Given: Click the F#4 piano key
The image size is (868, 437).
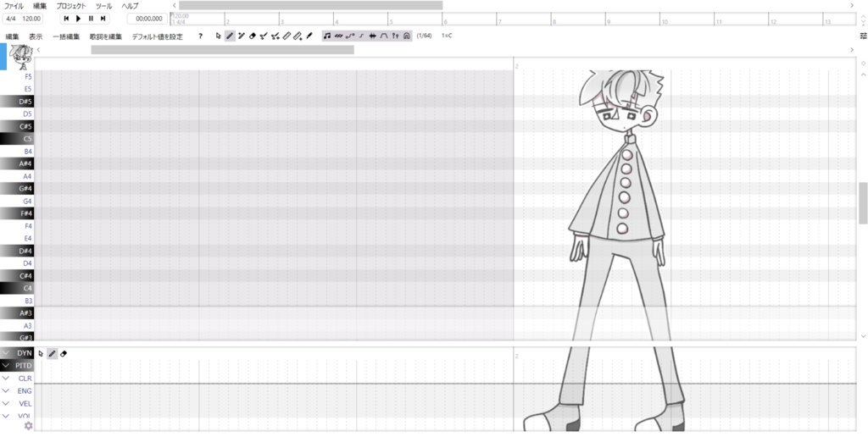Looking at the screenshot, I should pos(17,213).
